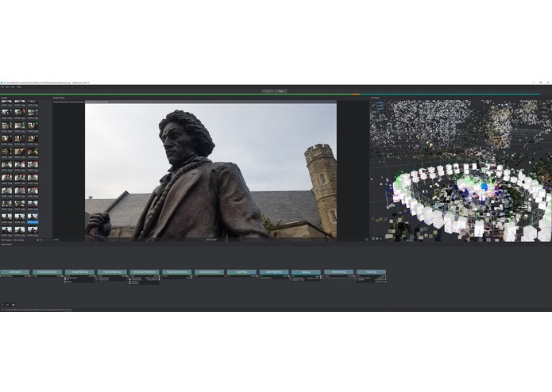
Task: Adjust the thumbnail size slider below Images
Action: coord(45,240)
